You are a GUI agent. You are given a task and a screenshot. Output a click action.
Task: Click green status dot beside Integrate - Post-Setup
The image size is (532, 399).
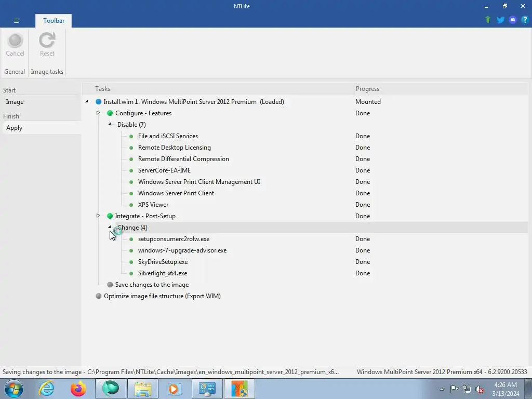(x=110, y=216)
